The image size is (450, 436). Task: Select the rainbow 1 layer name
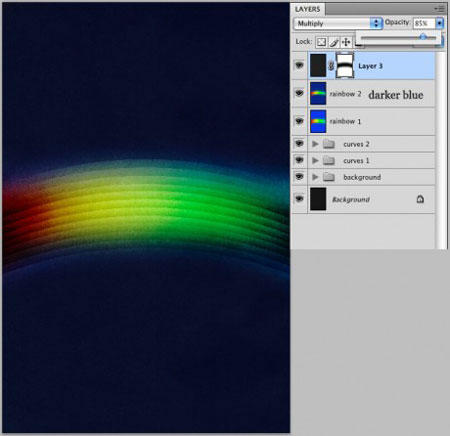(x=345, y=121)
